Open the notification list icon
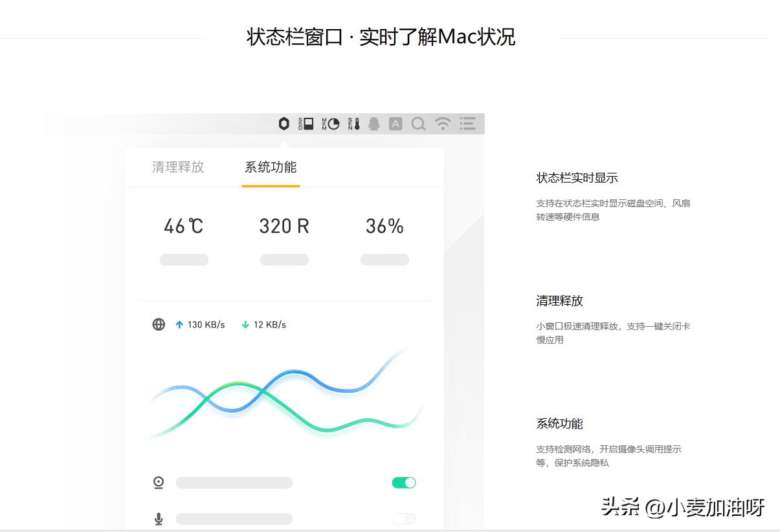Image resolution: width=780 pixels, height=532 pixels. click(467, 124)
